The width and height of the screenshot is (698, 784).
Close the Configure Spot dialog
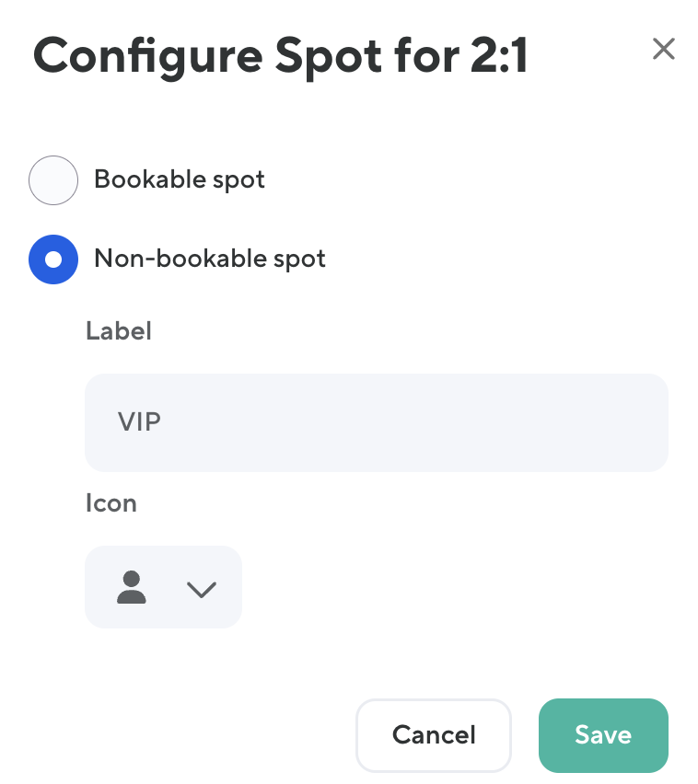pos(663,49)
